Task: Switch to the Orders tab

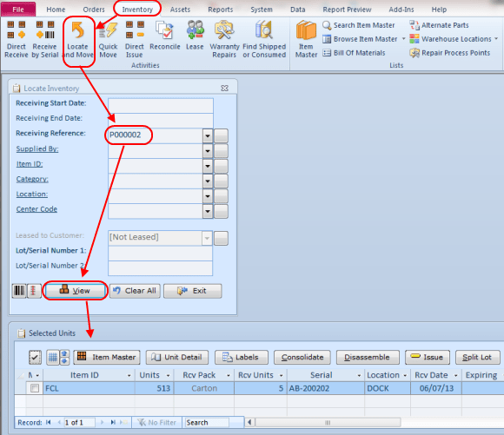Action: click(x=94, y=10)
